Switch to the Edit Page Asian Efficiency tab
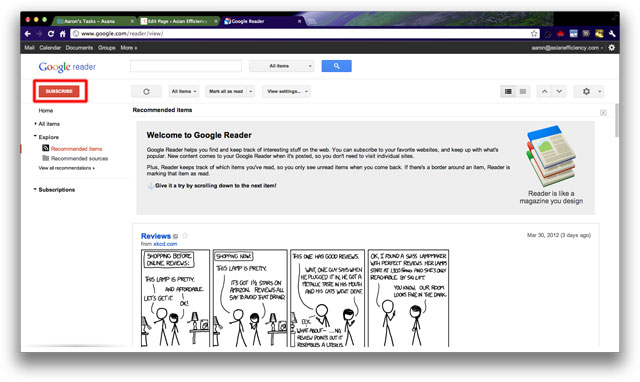Screen dimensions: 640x382 (x=178, y=21)
